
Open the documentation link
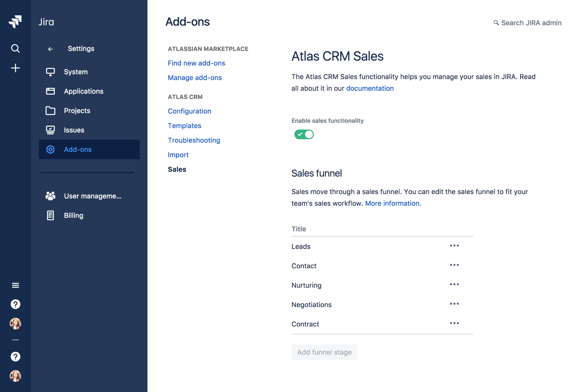(370, 88)
